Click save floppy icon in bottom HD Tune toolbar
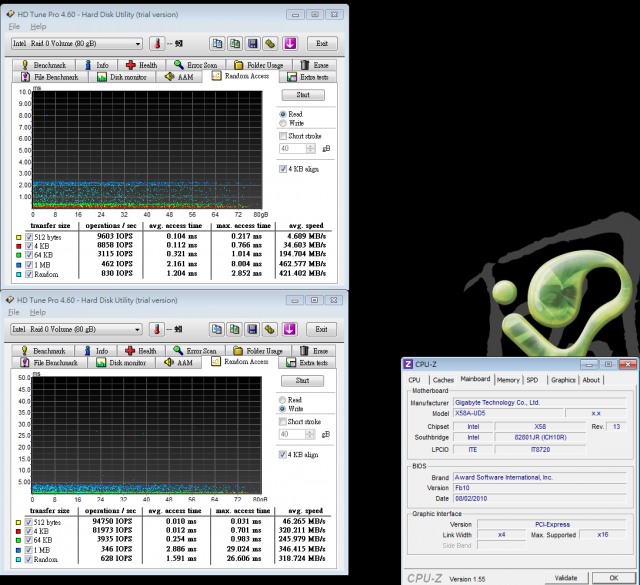 click(253, 329)
